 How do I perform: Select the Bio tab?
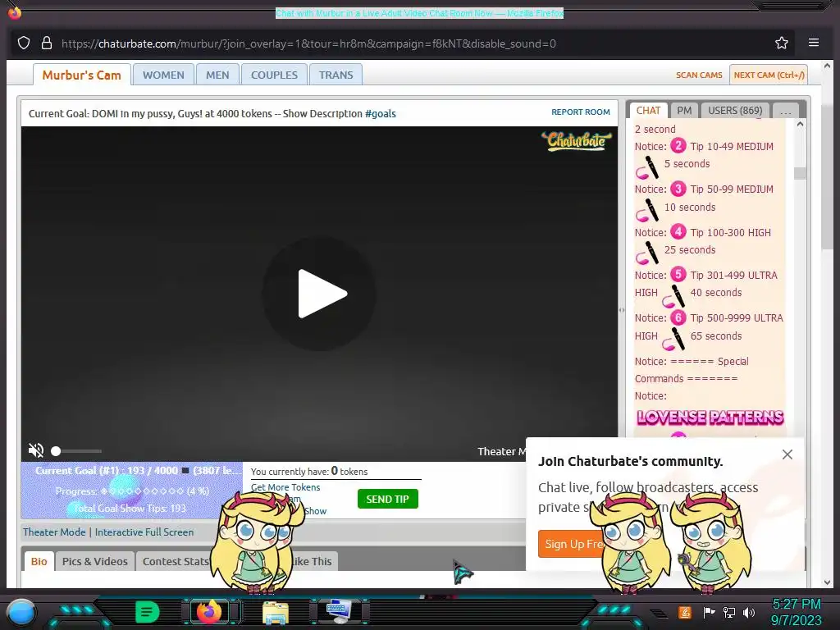pos(39,561)
